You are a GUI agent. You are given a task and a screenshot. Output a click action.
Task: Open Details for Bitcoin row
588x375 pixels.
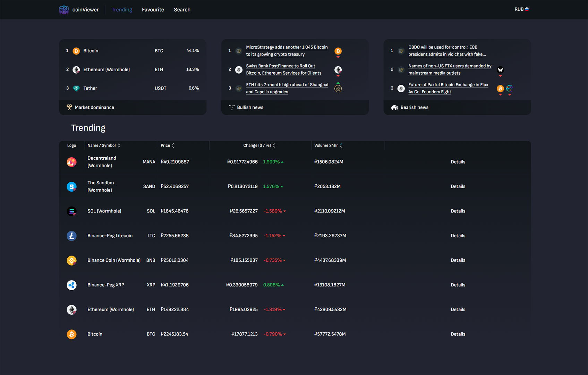point(458,334)
